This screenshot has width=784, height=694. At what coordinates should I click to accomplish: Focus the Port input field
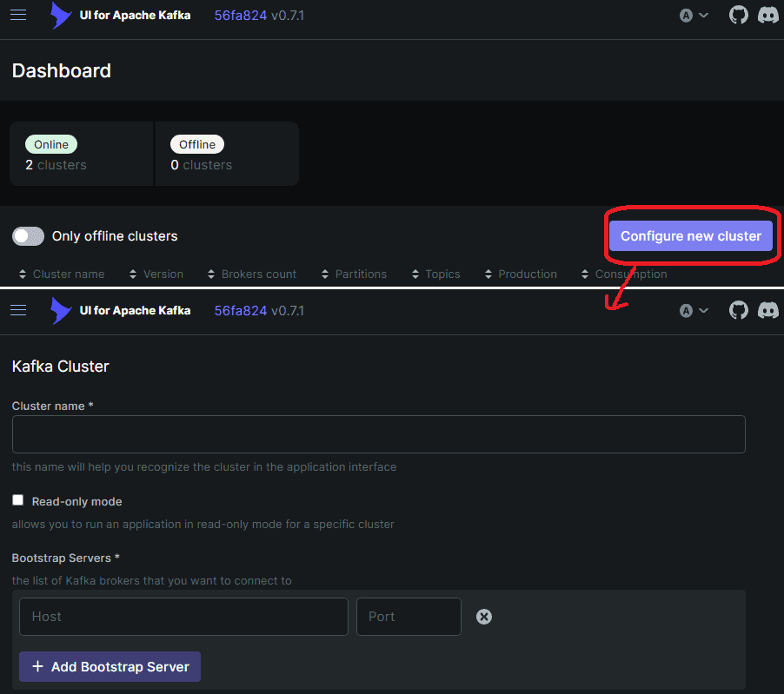coord(409,617)
